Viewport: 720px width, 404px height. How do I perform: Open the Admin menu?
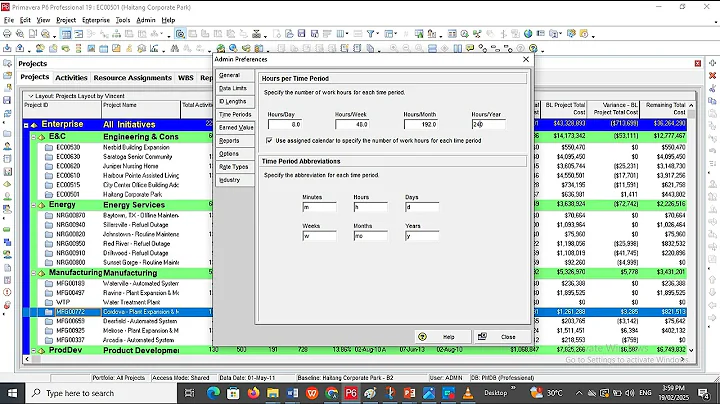(x=146, y=20)
